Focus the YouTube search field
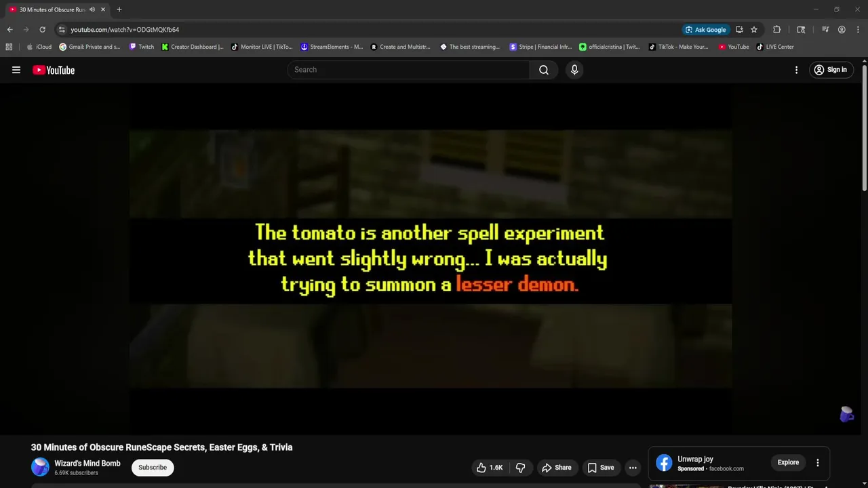Image resolution: width=868 pixels, height=488 pixels. [x=409, y=70]
